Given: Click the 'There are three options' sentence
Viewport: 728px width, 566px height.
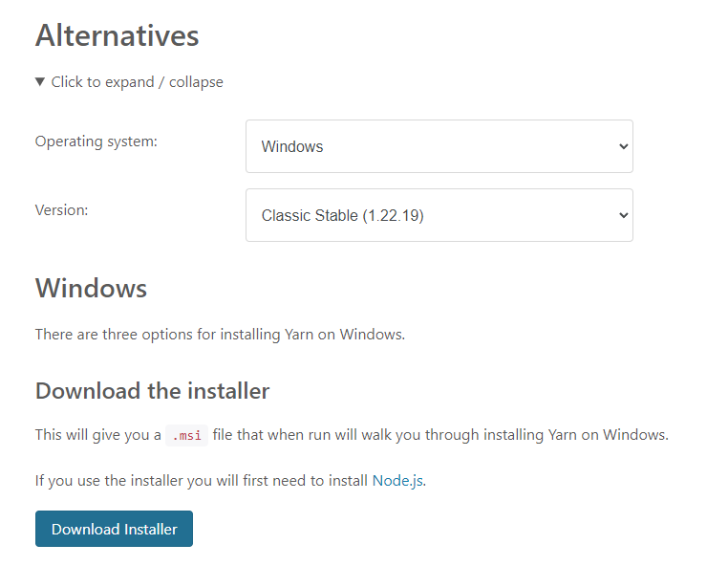Looking at the screenshot, I should tap(220, 335).
